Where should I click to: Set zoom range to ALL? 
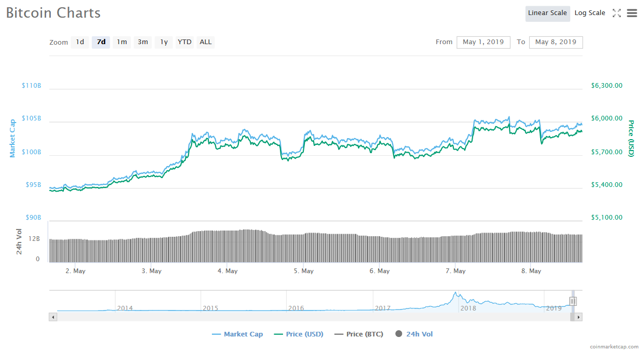(206, 42)
